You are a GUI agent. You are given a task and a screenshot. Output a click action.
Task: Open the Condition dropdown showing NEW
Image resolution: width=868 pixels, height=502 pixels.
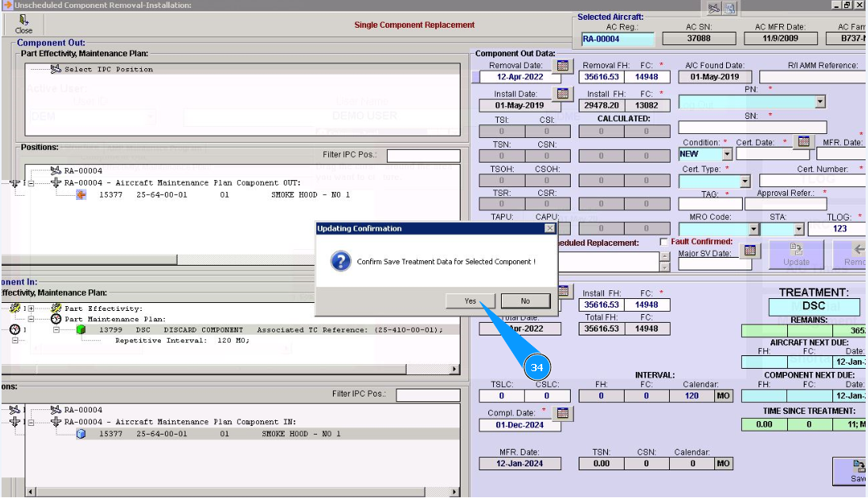point(727,154)
